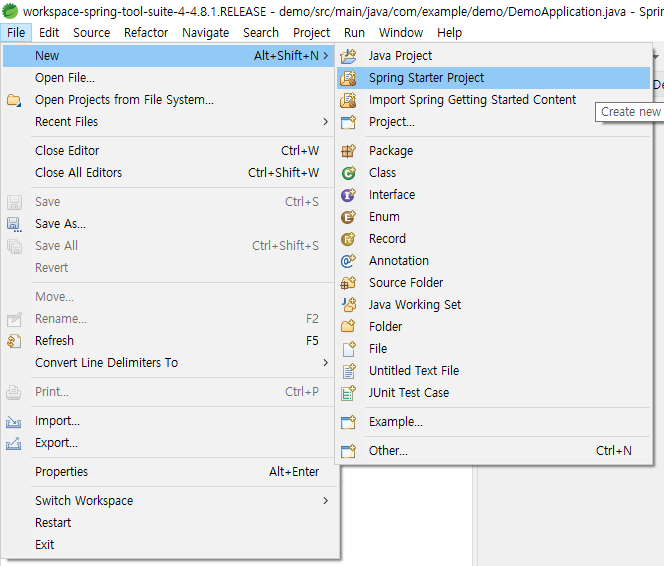The image size is (664, 566).
Task: Open the Run menu
Action: click(354, 33)
